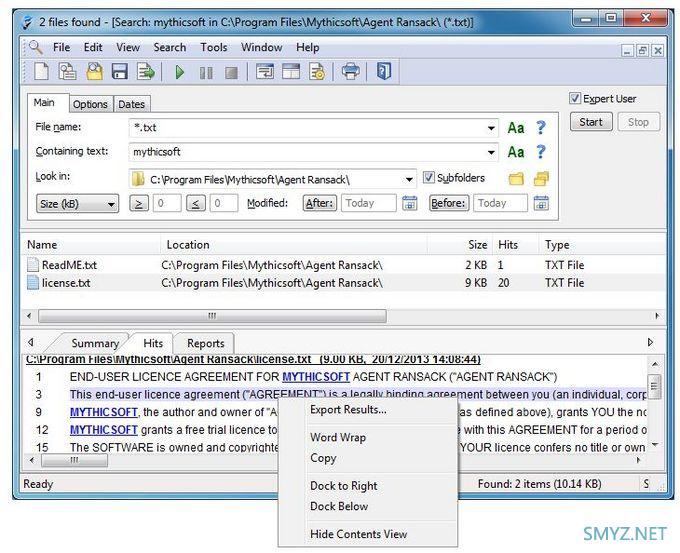
Task: Switch to the Options tab
Action: click(90, 104)
